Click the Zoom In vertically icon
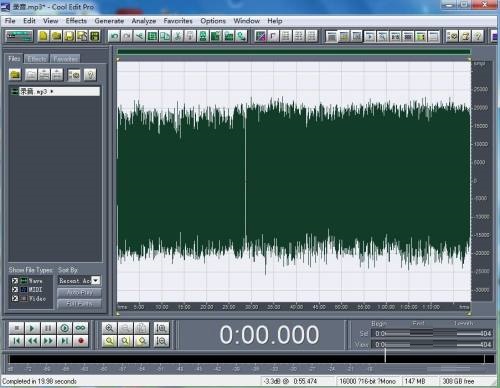500x388 pixels. (x=161, y=328)
